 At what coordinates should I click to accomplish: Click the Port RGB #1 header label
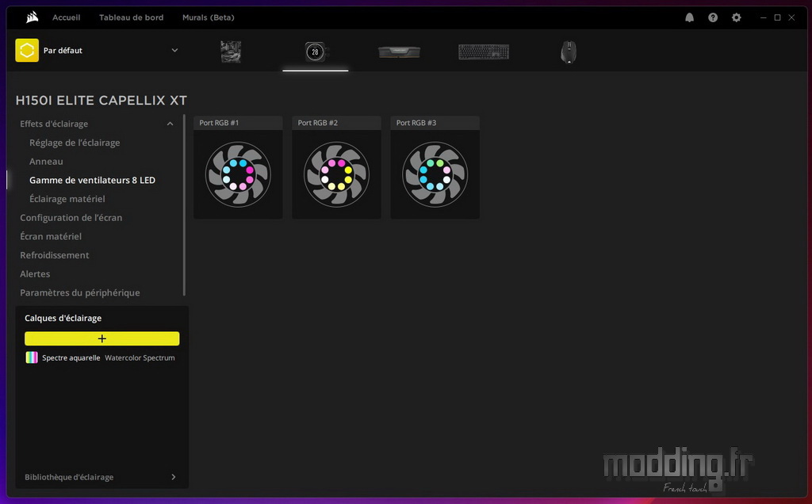(x=219, y=123)
